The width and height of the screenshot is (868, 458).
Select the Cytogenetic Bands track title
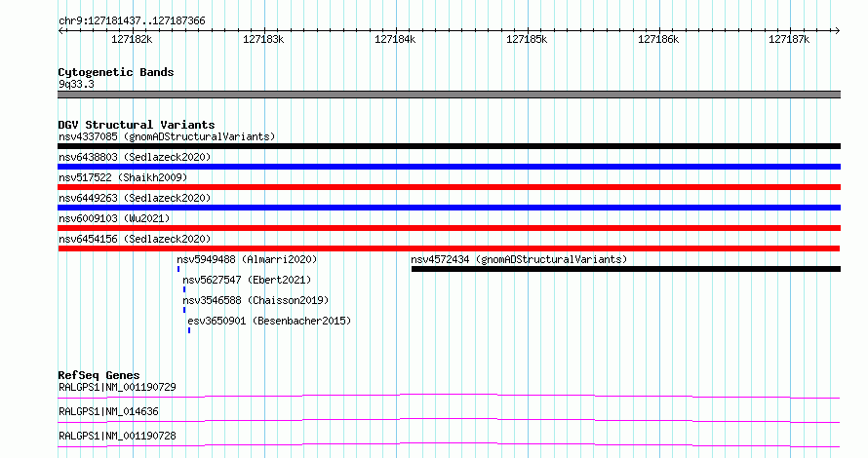point(116,72)
